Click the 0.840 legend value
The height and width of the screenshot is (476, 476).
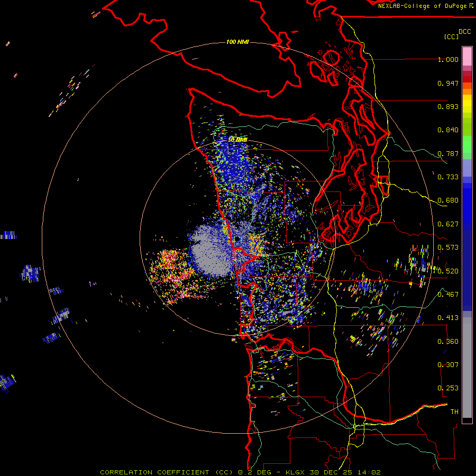[448, 130]
